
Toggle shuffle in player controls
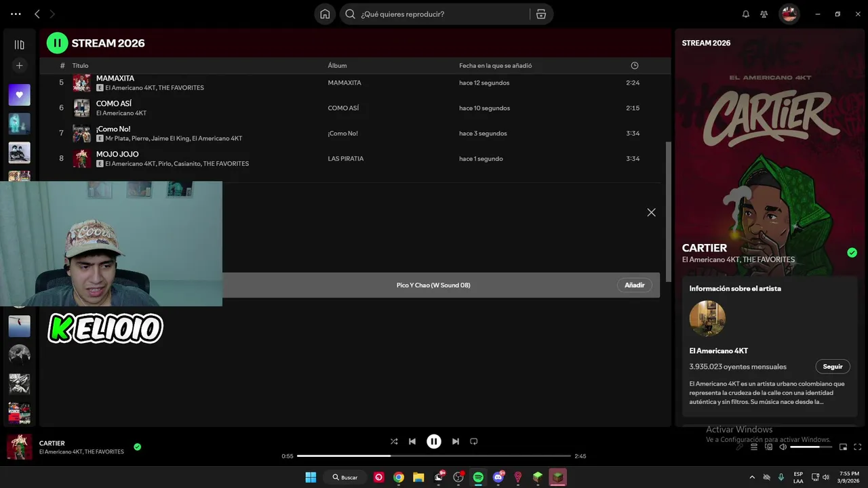tap(394, 441)
